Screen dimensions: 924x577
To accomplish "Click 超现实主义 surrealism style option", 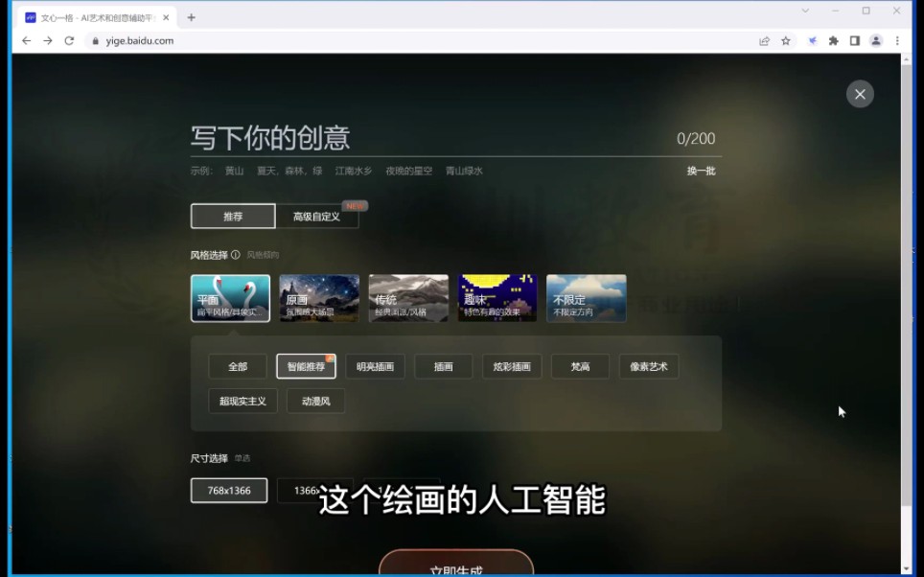I will point(243,401).
